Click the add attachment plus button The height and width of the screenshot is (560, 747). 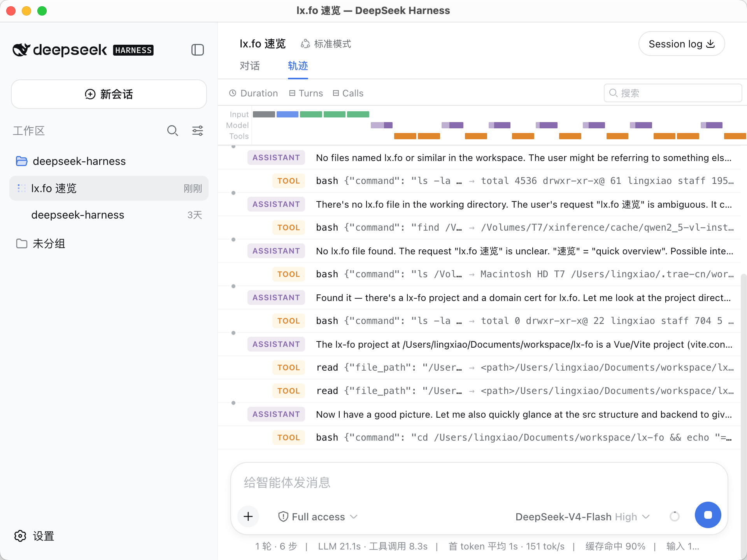(248, 516)
